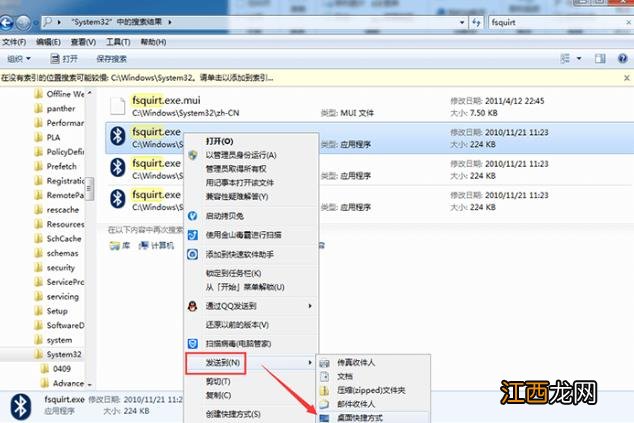Search again in 计算机
Viewport: 634px width, 423px height.
(x=156, y=245)
